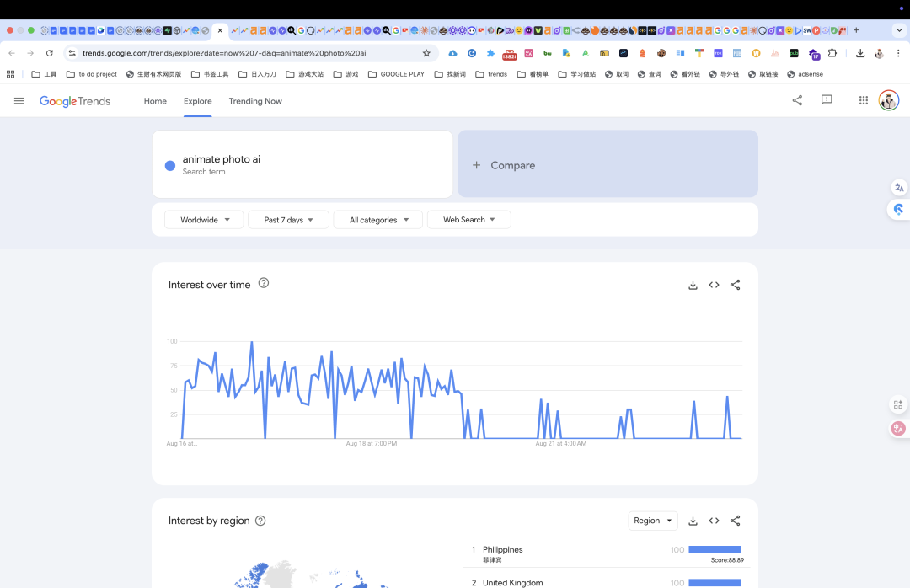Click the browser address bar URL
Image resolution: width=910 pixels, height=588 pixels.
tap(224, 53)
